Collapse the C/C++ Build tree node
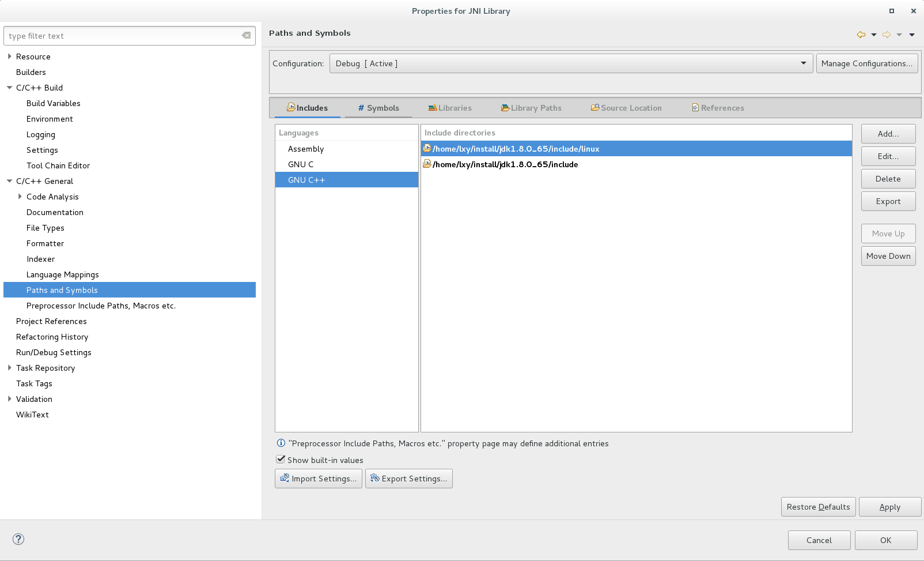The width and height of the screenshot is (924, 561). tap(9, 88)
